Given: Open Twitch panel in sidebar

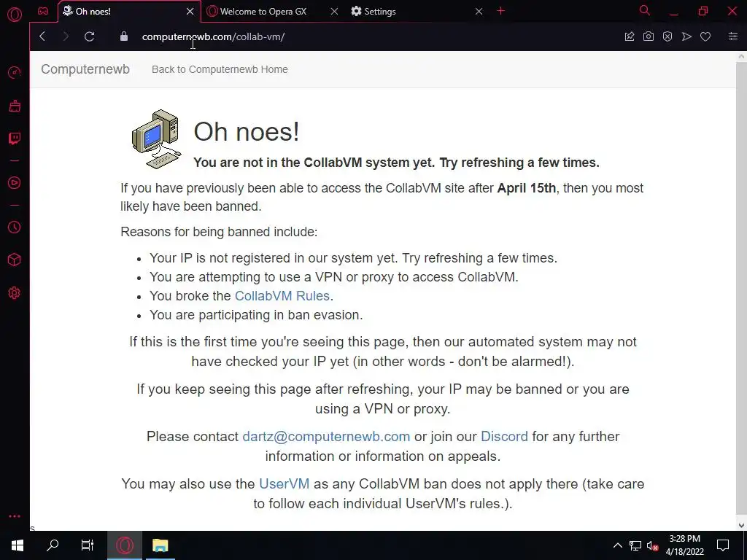Looking at the screenshot, I should (15, 139).
